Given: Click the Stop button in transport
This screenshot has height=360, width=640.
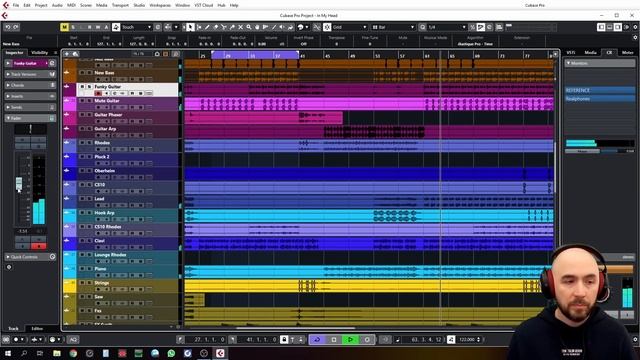Looking at the screenshot, I should [x=334, y=339].
